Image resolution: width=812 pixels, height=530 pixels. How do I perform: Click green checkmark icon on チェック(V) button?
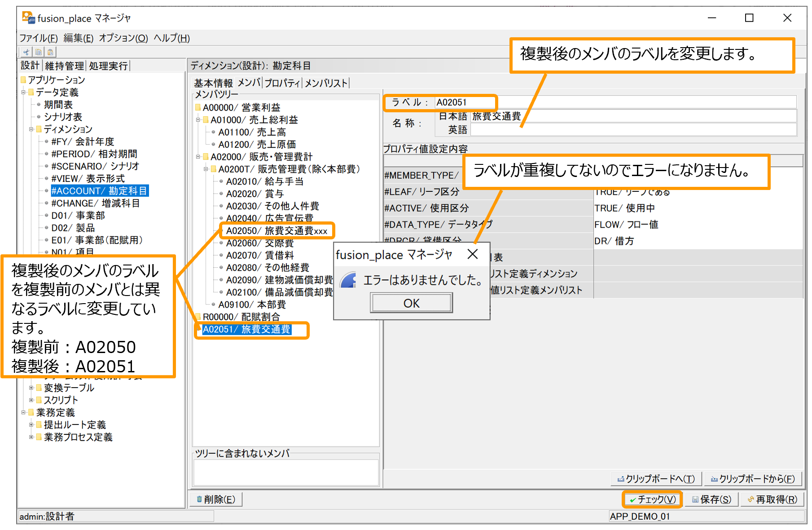click(633, 500)
